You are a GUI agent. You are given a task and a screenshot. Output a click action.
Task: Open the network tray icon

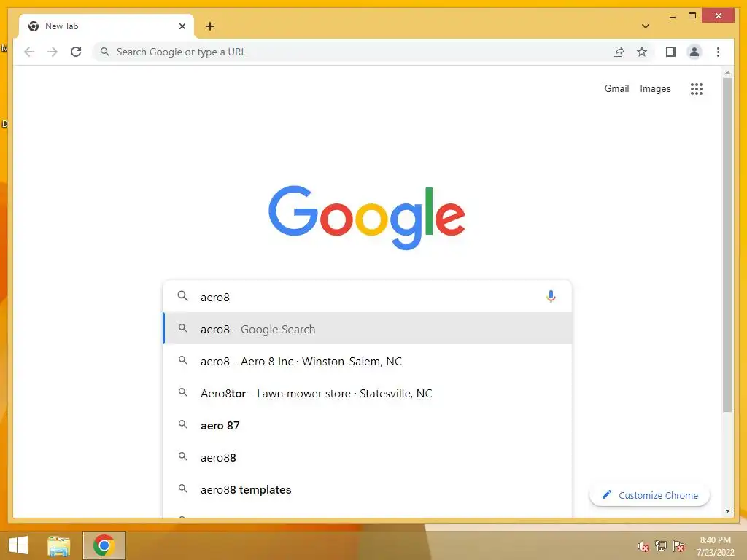(x=661, y=546)
